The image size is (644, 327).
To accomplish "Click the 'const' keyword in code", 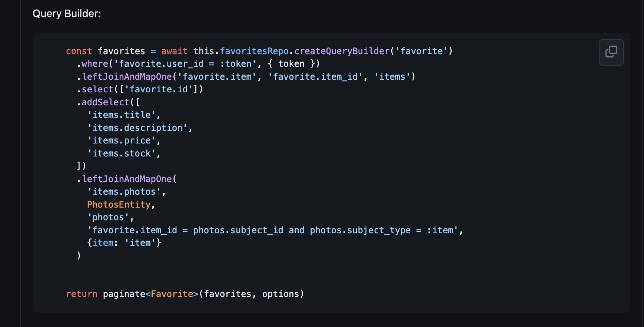I will (79, 51).
